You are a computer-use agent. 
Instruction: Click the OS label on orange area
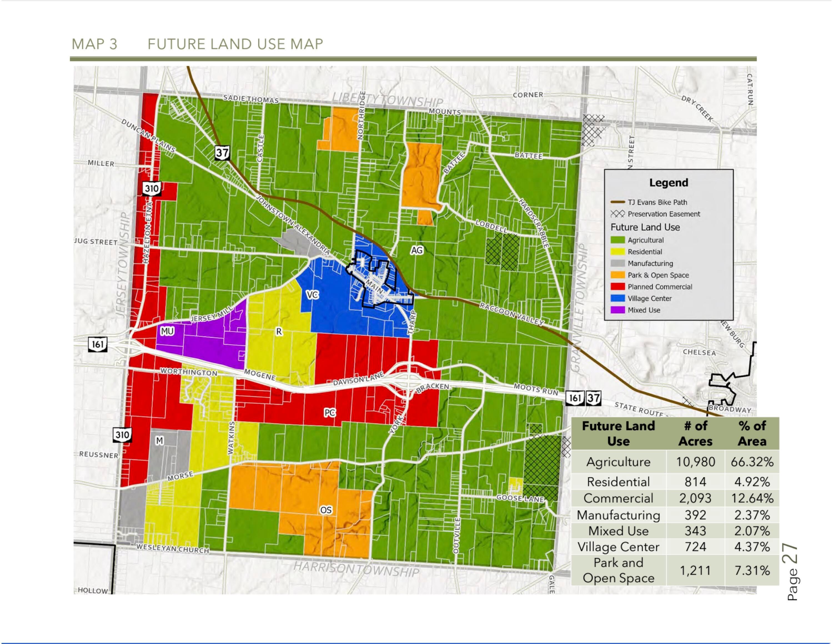326,510
